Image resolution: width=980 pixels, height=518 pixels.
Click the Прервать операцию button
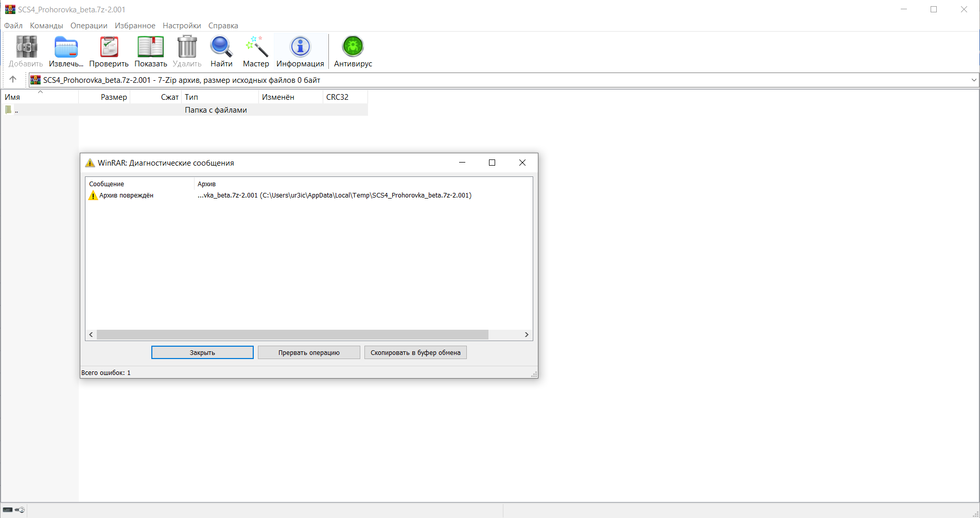[x=309, y=352]
